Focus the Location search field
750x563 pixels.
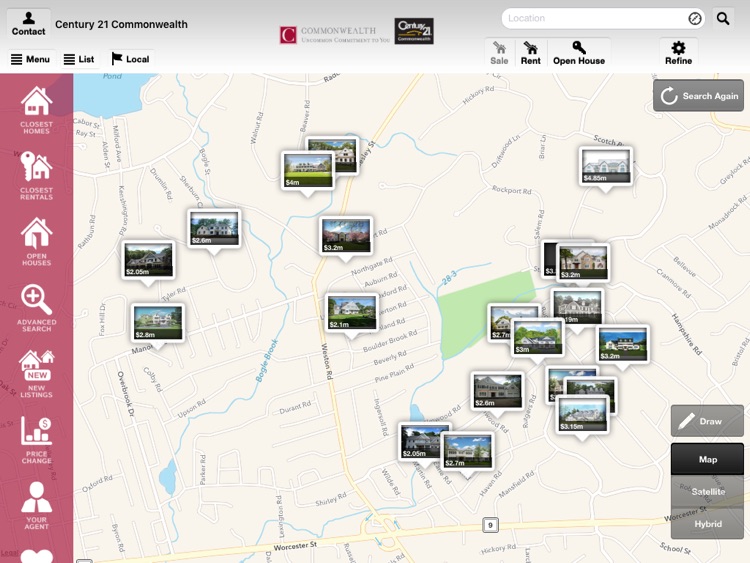603,19
